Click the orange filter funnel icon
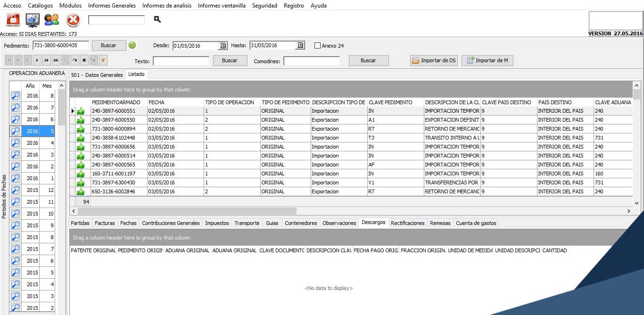 pyautogui.click(x=103, y=60)
